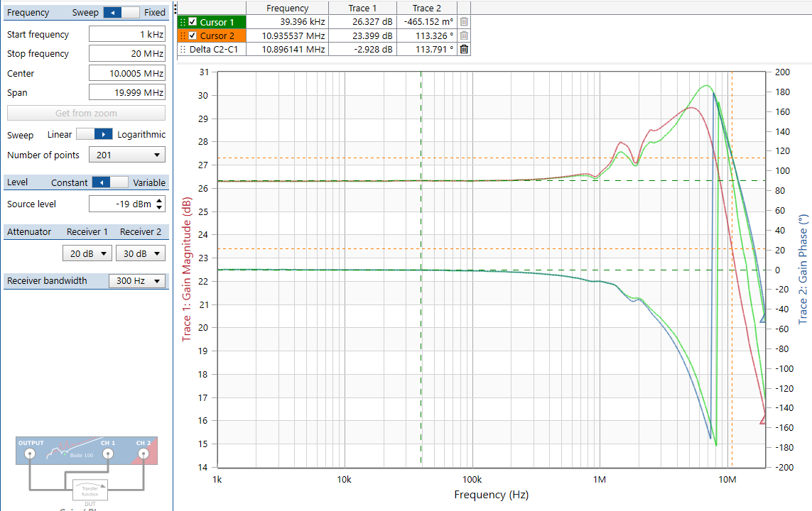812x511 pixels.
Task: Click the Trace 1 Gain Magnitude axis label
Action: pos(186,270)
